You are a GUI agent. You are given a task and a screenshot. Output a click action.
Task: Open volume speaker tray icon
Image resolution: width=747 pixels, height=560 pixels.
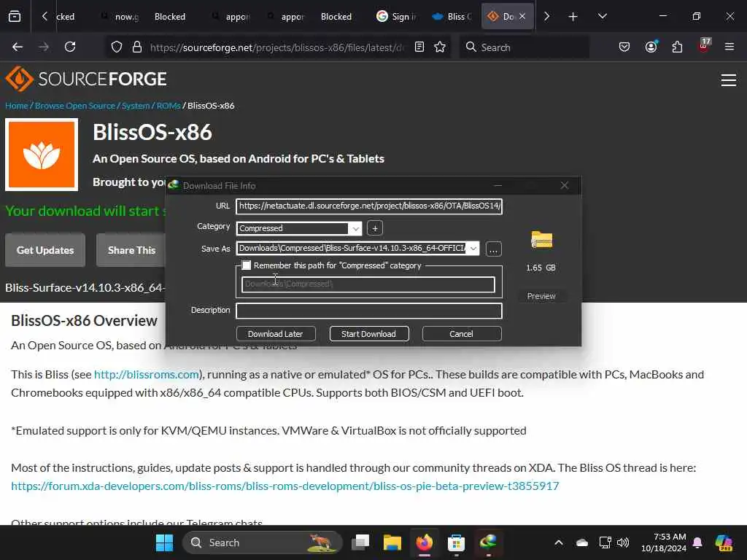tap(623, 542)
